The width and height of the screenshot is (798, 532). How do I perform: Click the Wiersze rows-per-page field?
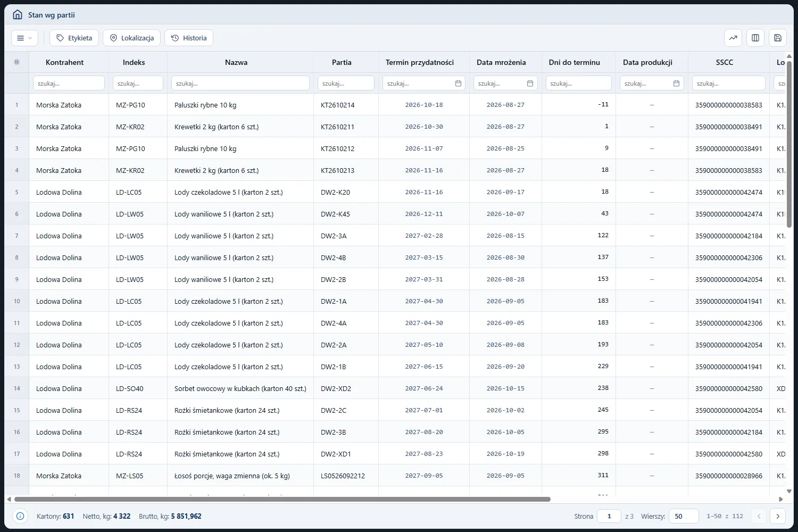(x=684, y=516)
